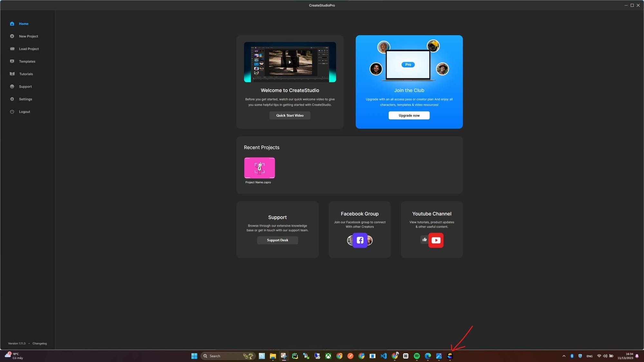Open the Templates section

tap(27, 61)
